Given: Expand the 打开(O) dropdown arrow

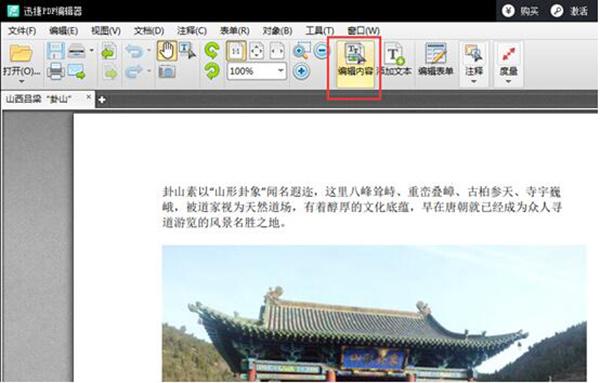Looking at the screenshot, I should click(x=21, y=81).
